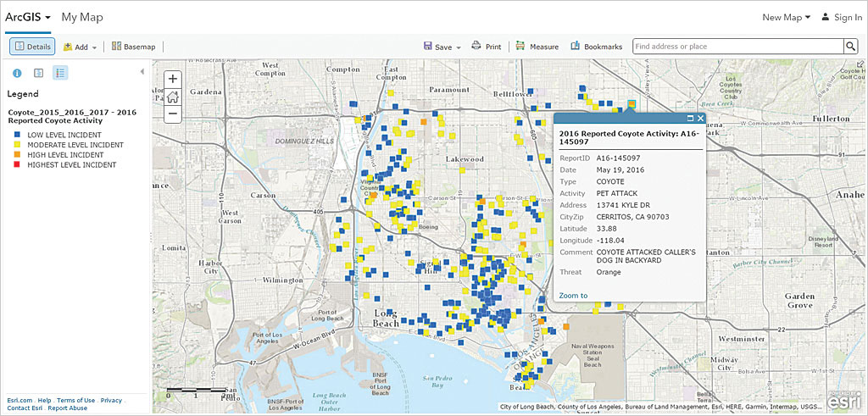This screenshot has height=416, width=868.
Task: Open the Add layer dropdown
Action: click(81, 47)
